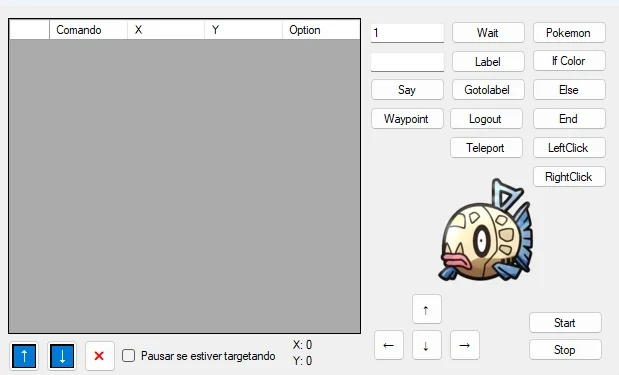Enable Pausar se estiver targetando checkbox
619x375 pixels.
(x=128, y=356)
